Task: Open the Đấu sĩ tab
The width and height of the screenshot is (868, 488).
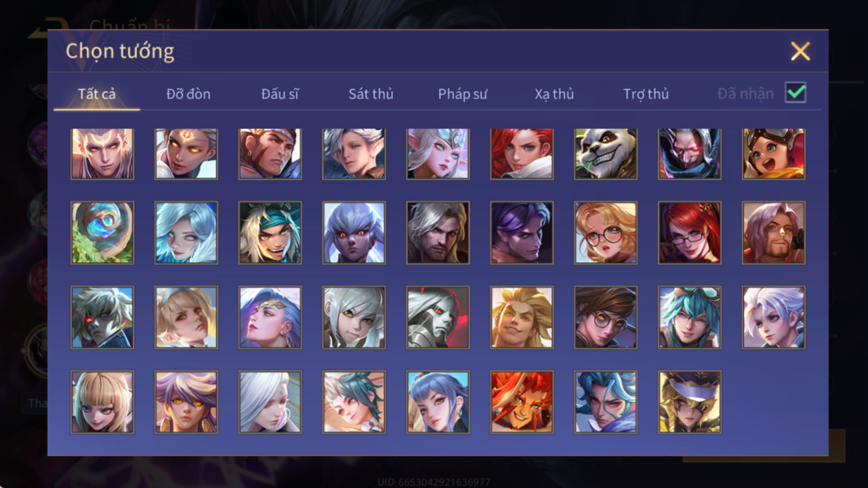Action: [x=280, y=94]
